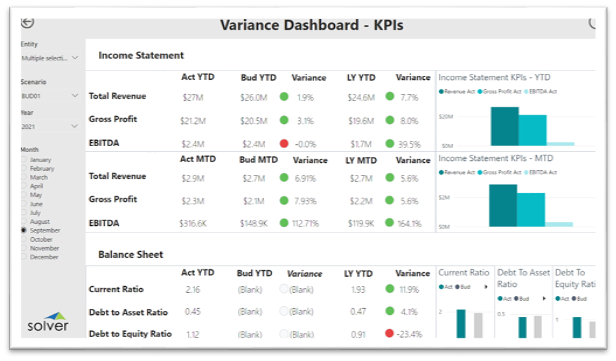Open the Scenario BUD01 dropdown

(x=50, y=96)
